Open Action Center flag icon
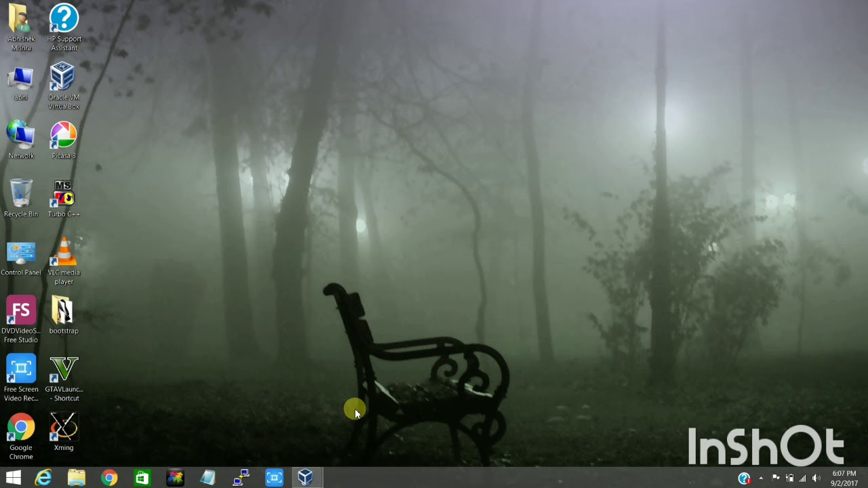This screenshot has height=488, width=868. (x=776, y=479)
